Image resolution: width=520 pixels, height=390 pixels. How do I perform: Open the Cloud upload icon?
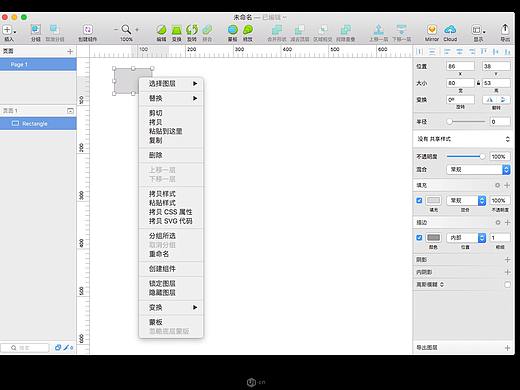[x=450, y=30]
